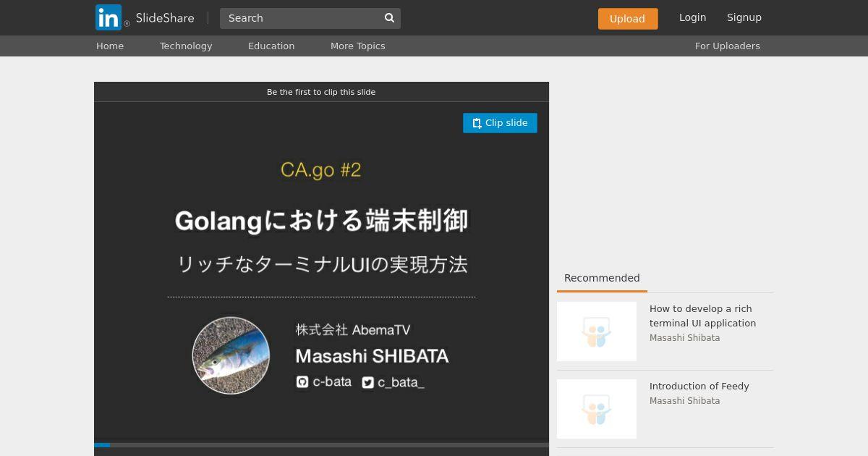This screenshot has height=456, width=868.
Task: Click the Clip slide button
Action: tap(500, 123)
